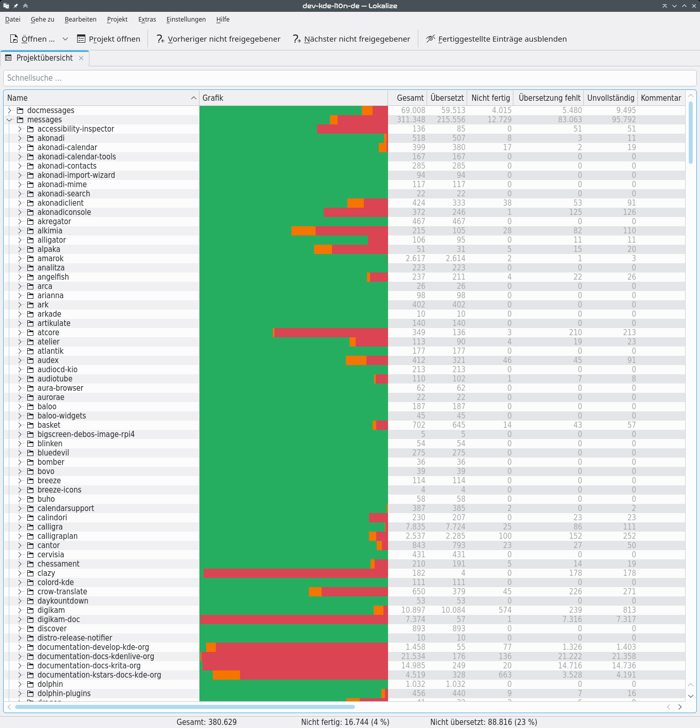Click the messages folder icon
This screenshot has height=728, width=700.
point(20,120)
